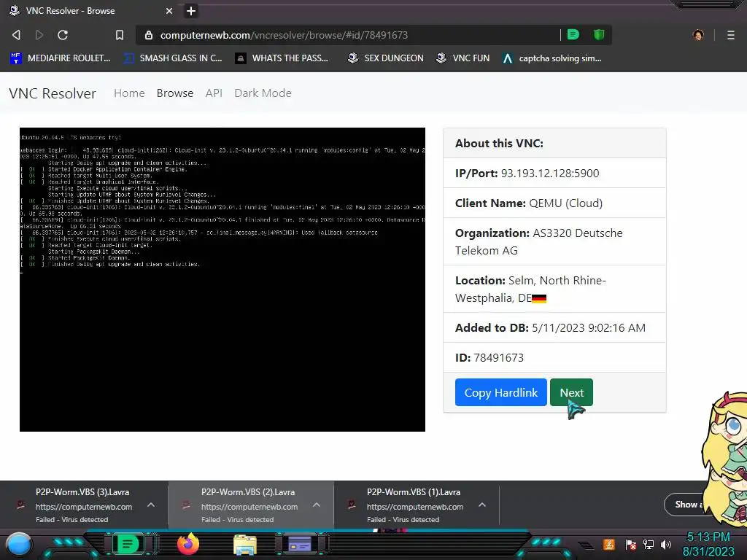747x560 pixels.
Task: Open the WHATS THE PASS... bookmark
Action: click(x=282, y=58)
